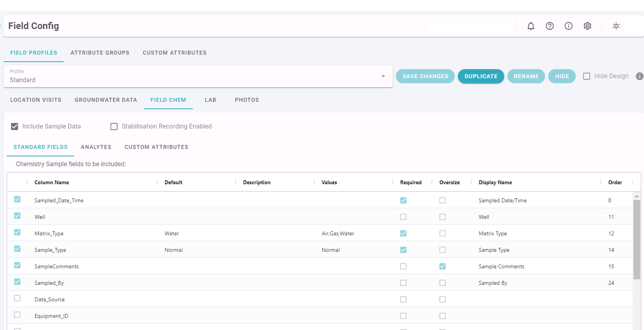Toggle Oversize for Sampled_By row
This screenshot has height=330, width=644.
pos(443,283)
